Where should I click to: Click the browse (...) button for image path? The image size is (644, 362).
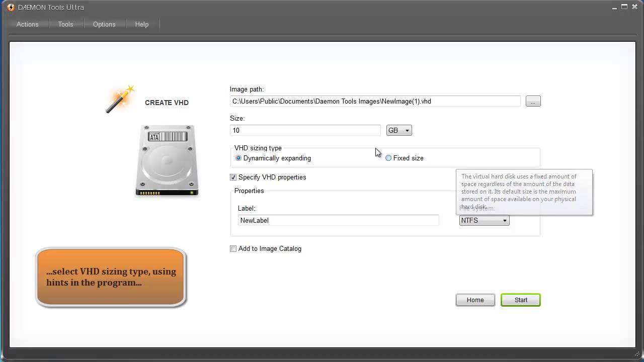tap(533, 101)
